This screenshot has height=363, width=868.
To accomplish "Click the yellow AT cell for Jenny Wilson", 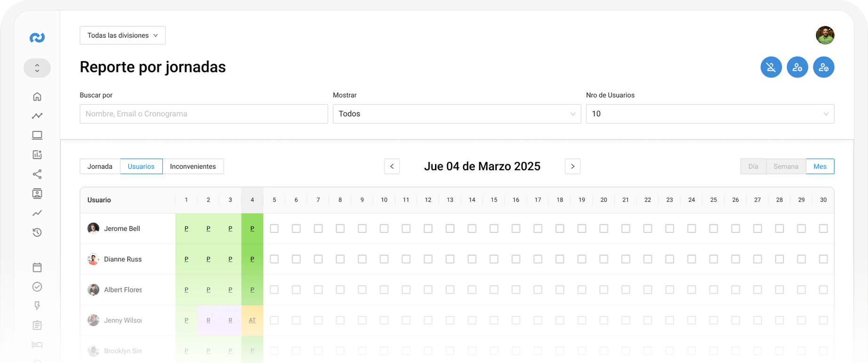I will pos(252,320).
